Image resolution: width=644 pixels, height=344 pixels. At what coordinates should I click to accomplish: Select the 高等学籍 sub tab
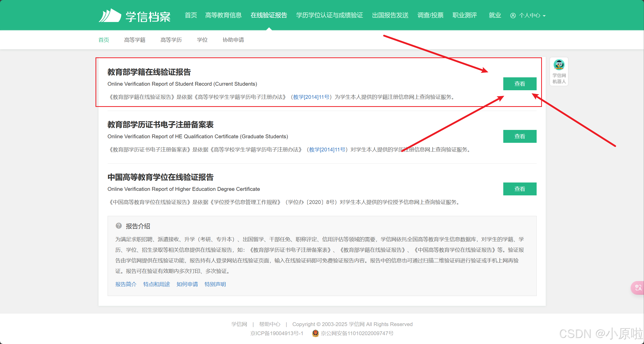pyautogui.click(x=135, y=40)
